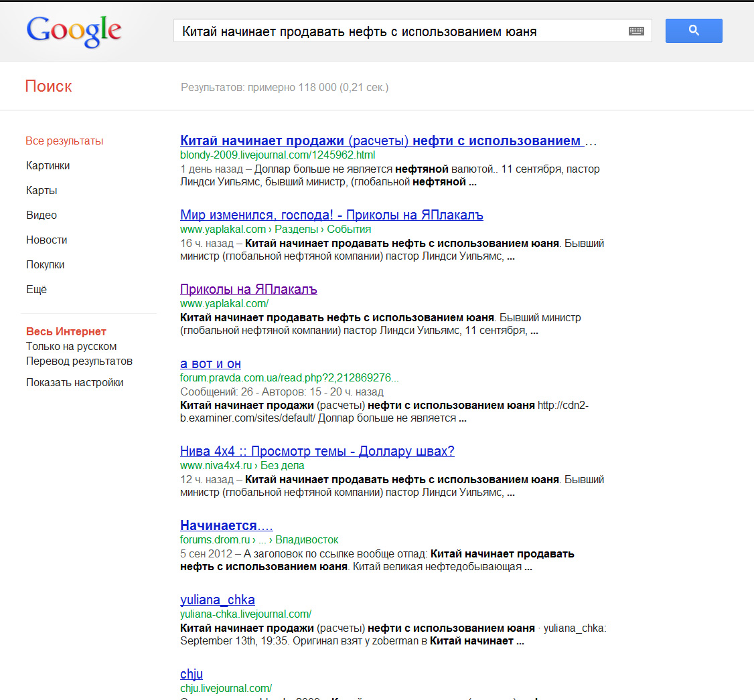Click breadcrumb 'forums.drom.ru › ... › Владивосток'
The width and height of the screenshot is (754, 700).
[x=259, y=539]
